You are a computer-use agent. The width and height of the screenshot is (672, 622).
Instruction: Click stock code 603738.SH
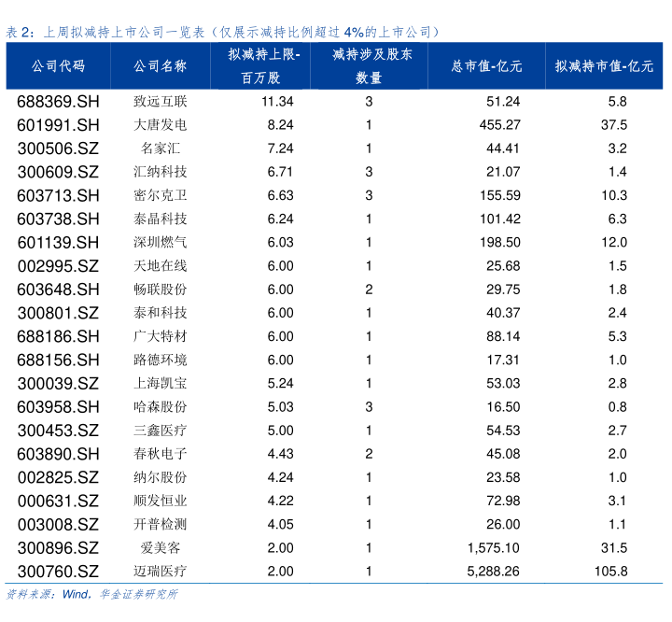58,219
